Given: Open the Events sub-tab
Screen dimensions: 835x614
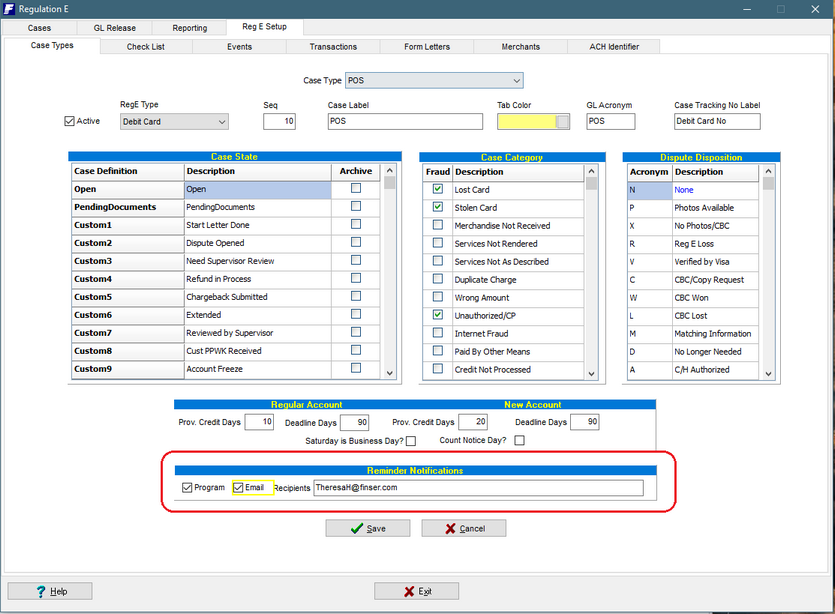Looking at the screenshot, I should [239, 47].
